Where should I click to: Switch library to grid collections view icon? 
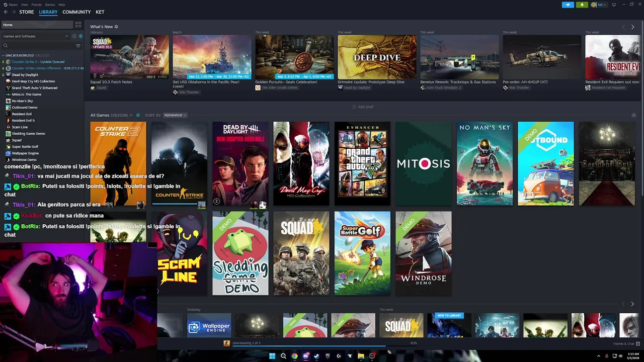pyautogui.click(x=78, y=24)
